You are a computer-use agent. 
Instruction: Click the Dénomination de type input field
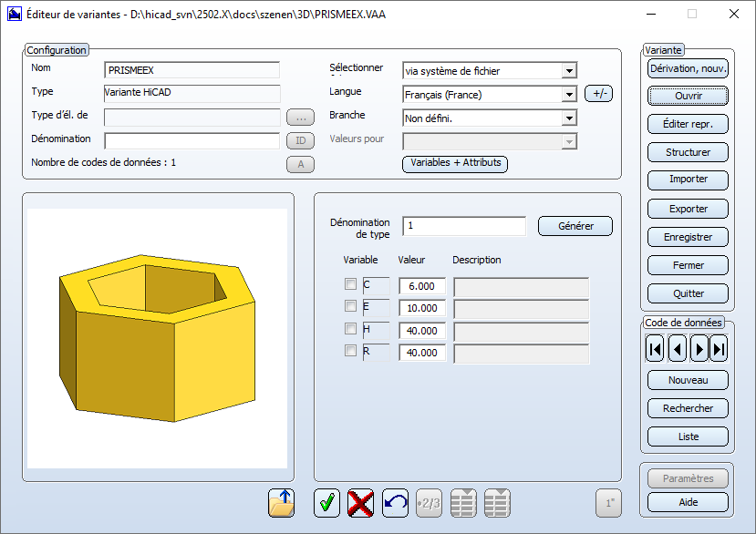(x=464, y=226)
